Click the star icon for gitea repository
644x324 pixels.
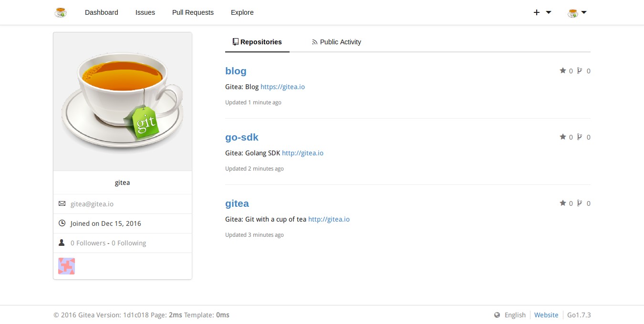point(562,203)
